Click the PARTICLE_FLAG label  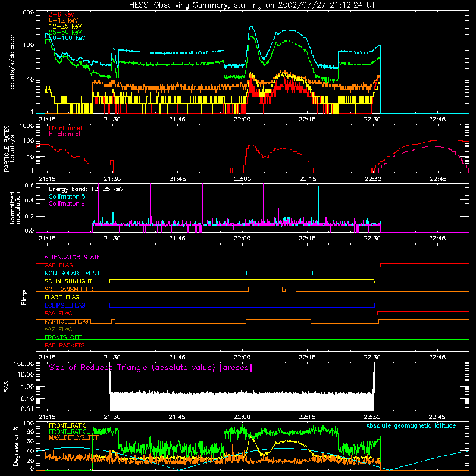(67, 321)
